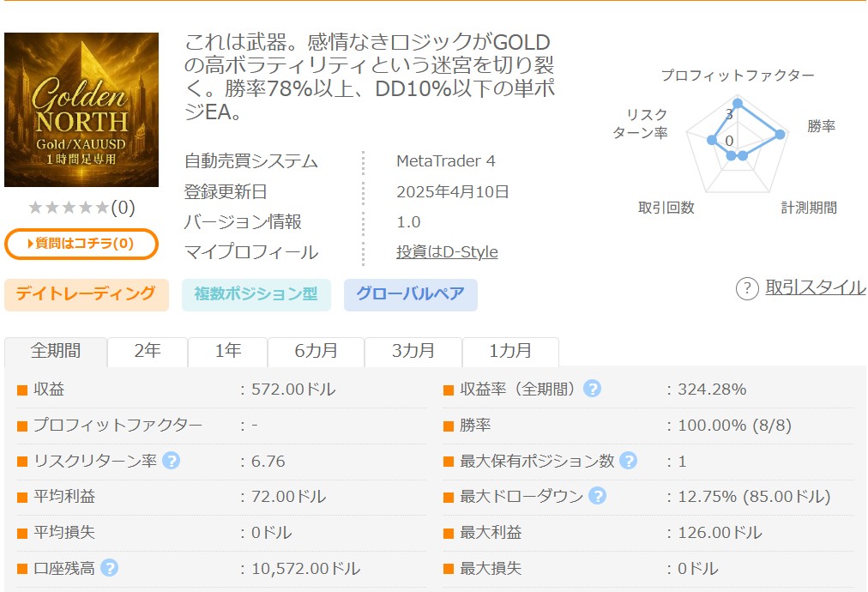Click the star rating row (0)

[x=81, y=208]
